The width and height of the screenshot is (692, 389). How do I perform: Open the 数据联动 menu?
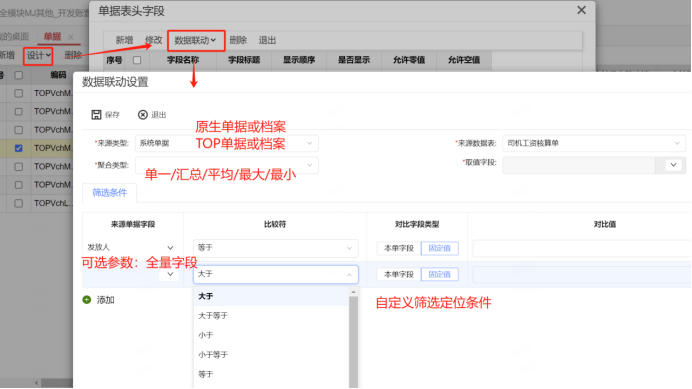point(196,41)
